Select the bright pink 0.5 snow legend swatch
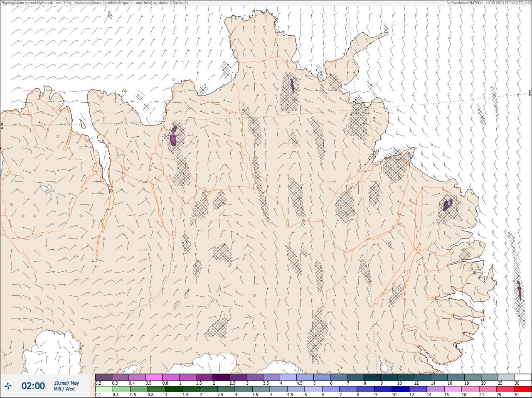The image size is (532, 398). click(154, 377)
